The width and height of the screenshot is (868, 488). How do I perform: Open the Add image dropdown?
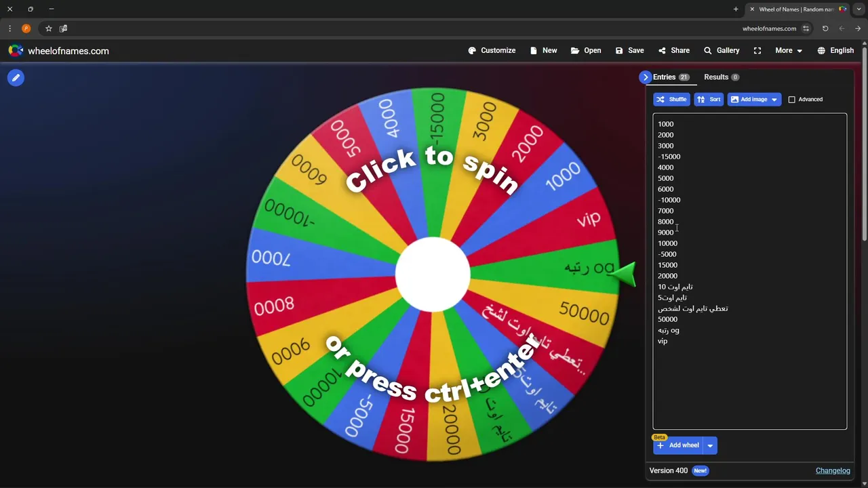click(754, 100)
